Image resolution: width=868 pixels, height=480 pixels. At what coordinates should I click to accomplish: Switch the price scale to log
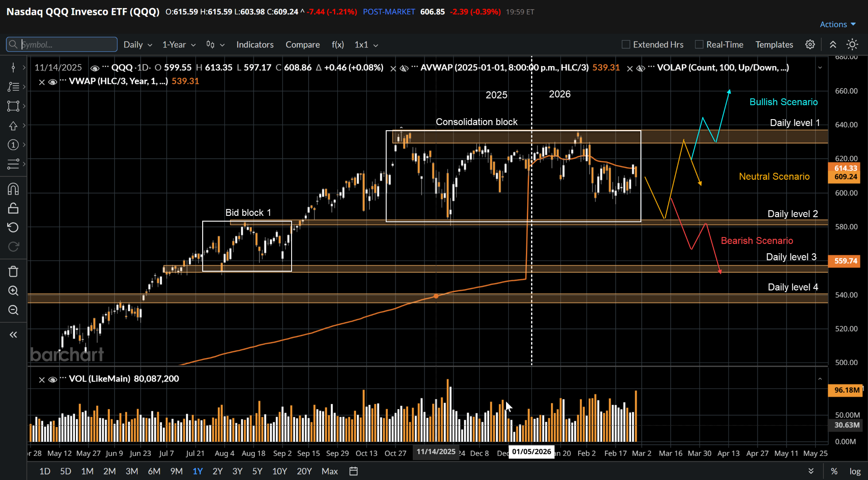tap(855, 471)
